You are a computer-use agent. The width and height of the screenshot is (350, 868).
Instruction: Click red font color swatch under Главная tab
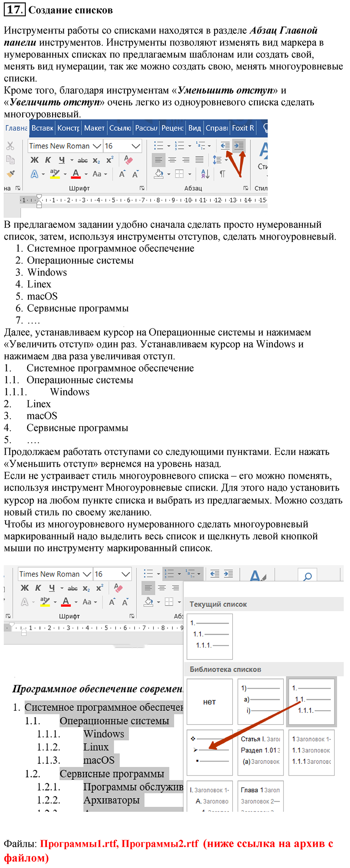tap(76, 174)
